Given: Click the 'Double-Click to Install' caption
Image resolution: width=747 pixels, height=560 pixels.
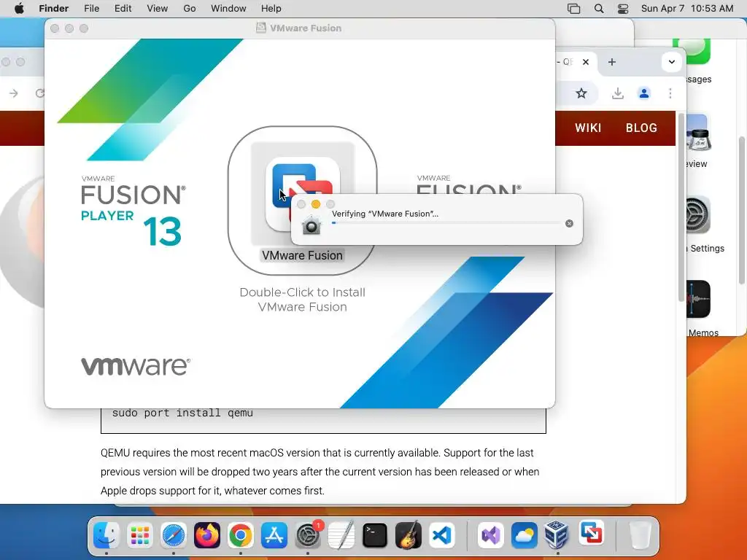Looking at the screenshot, I should pos(302,300).
